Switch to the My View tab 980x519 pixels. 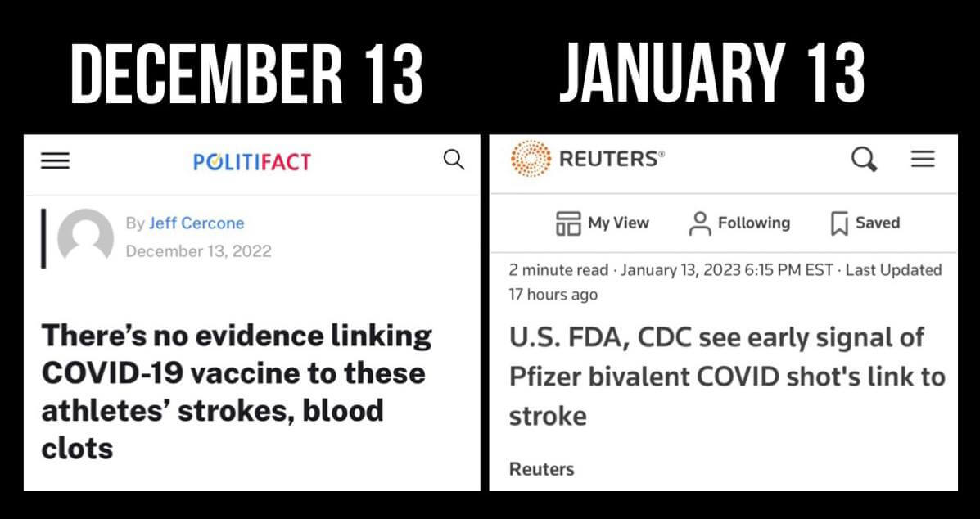coord(602,223)
